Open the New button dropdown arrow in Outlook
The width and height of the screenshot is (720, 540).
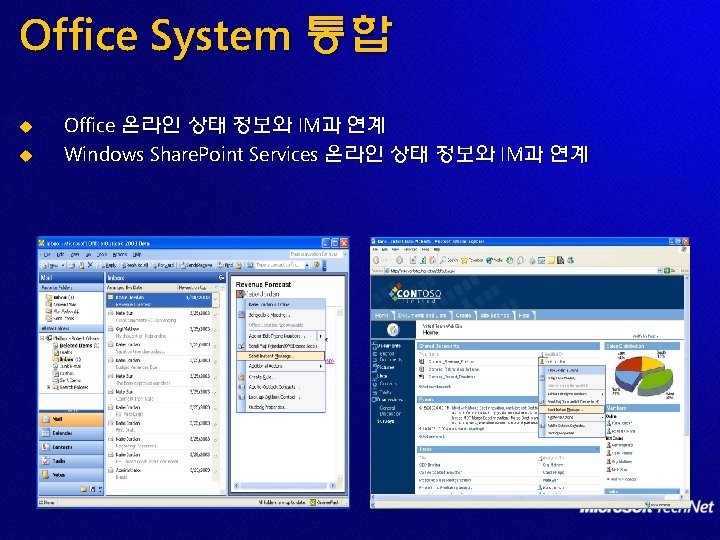coord(63,265)
